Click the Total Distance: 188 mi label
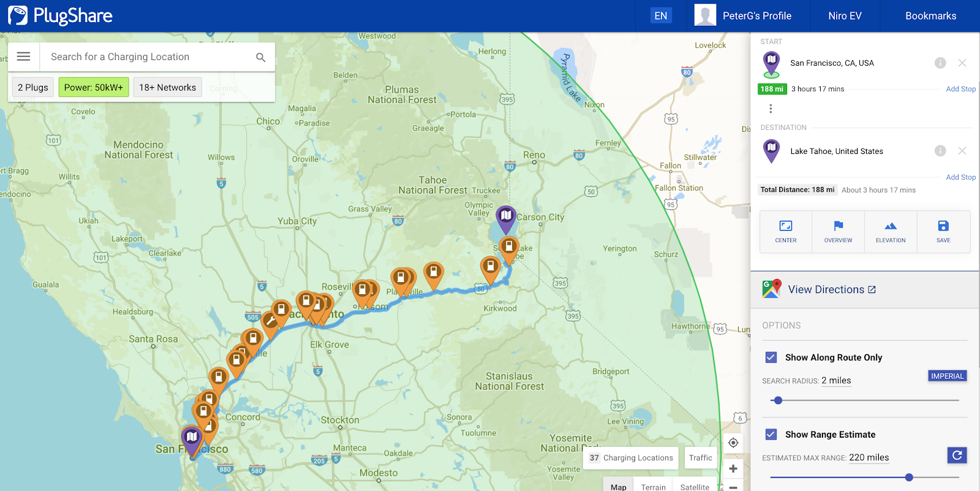The image size is (980, 491). tap(797, 190)
